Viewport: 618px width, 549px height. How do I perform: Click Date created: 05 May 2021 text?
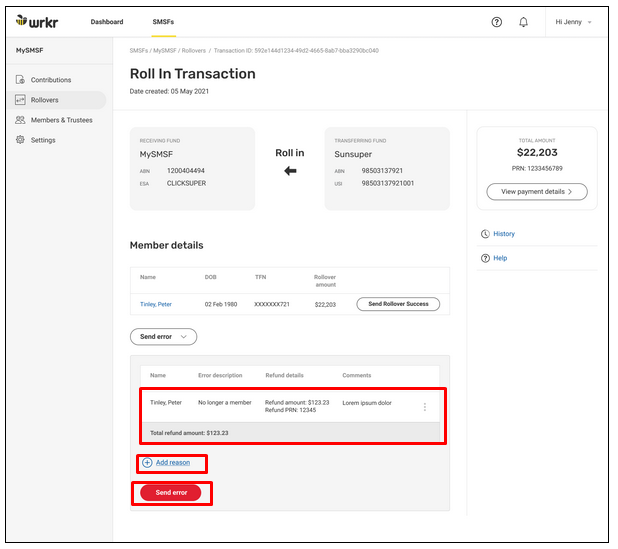169,91
